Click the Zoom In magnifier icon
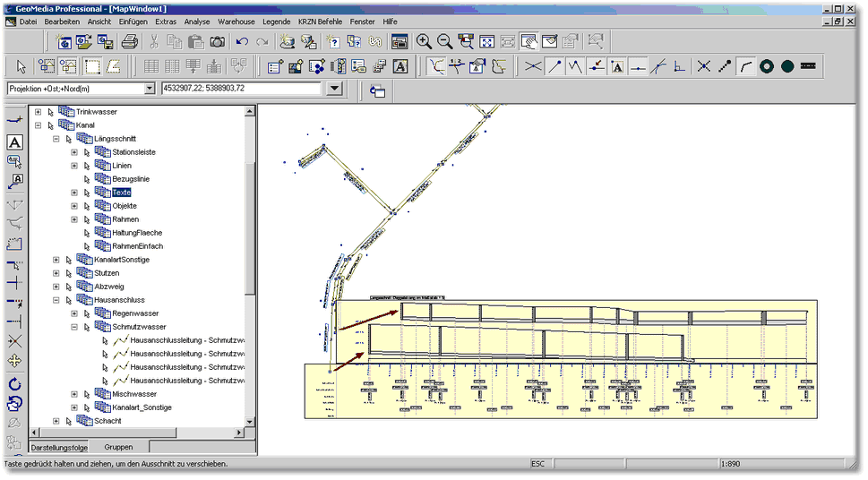Image resolution: width=868 pixels, height=480 pixels. coord(424,41)
